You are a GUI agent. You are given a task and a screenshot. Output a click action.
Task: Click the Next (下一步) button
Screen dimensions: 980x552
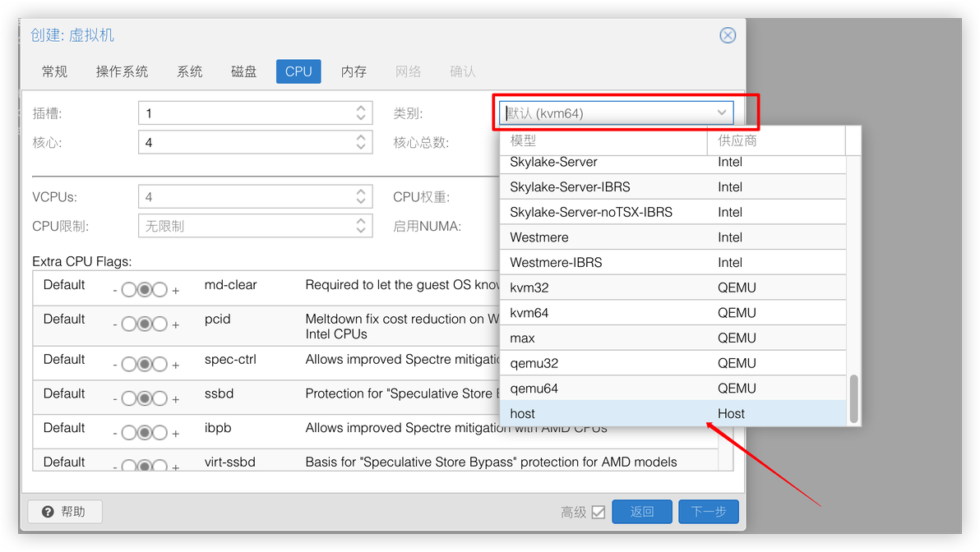click(708, 512)
